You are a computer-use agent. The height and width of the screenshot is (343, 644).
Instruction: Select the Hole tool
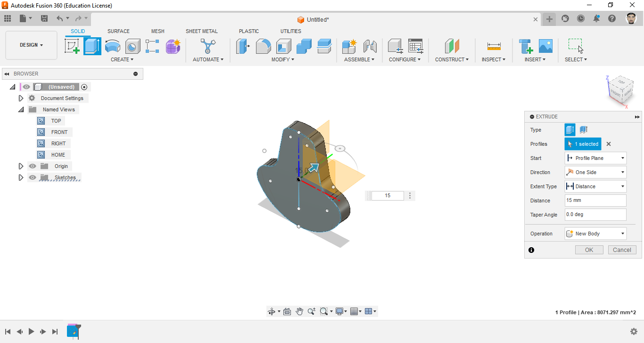pos(132,46)
